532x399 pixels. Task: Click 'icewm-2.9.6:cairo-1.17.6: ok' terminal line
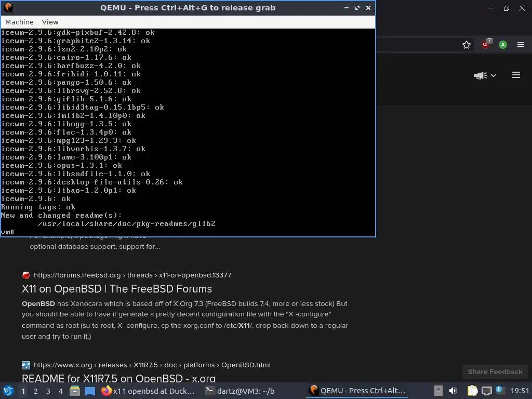tap(66, 57)
